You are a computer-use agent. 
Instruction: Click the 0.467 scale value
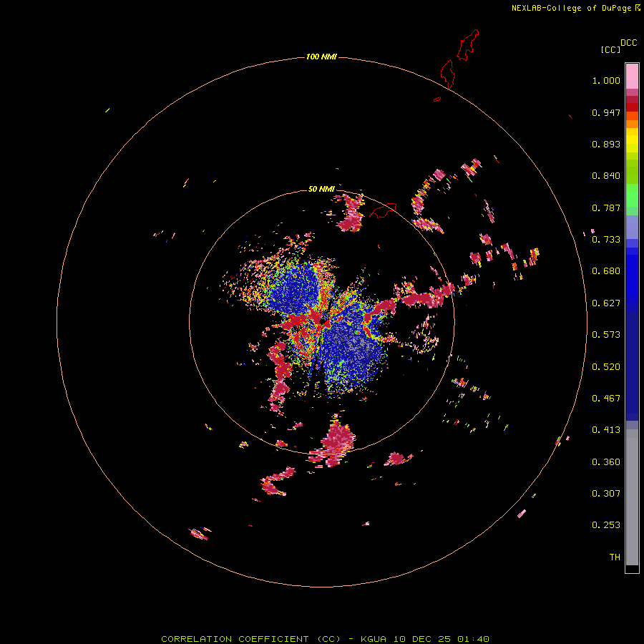606,399
